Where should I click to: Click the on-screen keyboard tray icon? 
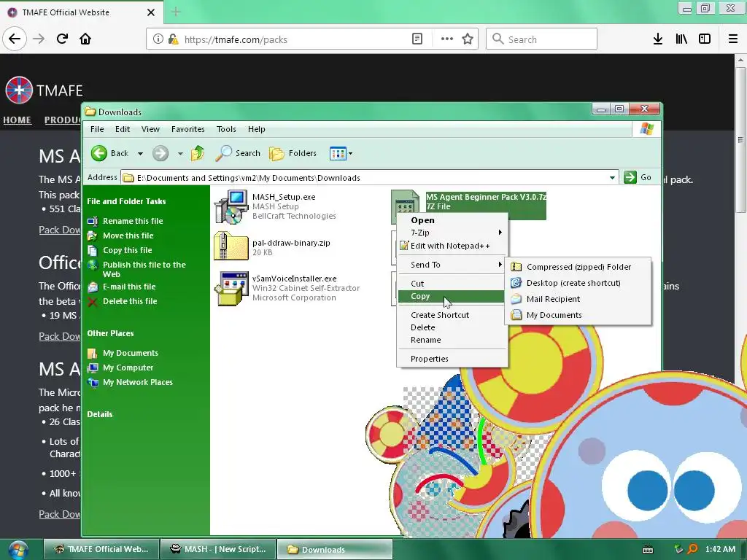[648, 550]
